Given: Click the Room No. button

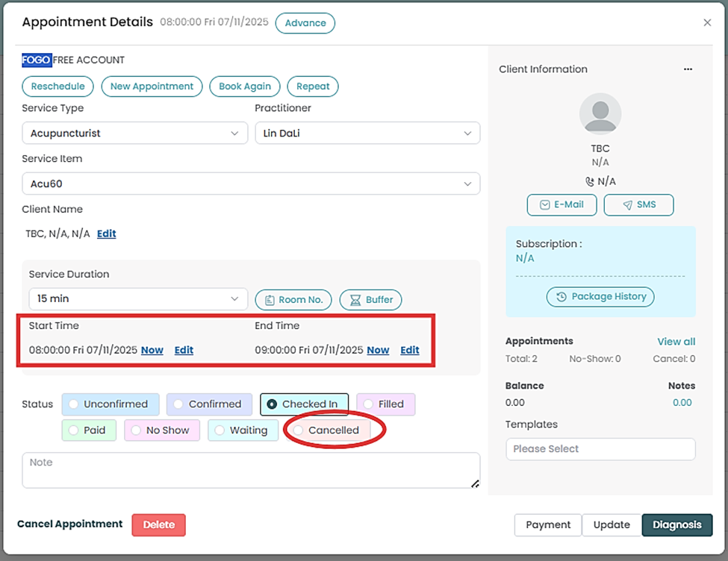Looking at the screenshot, I should click(293, 299).
